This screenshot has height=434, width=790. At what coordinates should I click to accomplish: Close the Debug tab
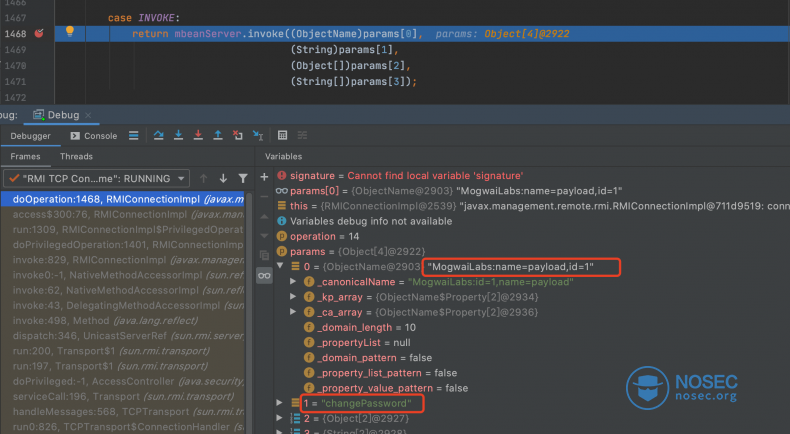(88, 115)
